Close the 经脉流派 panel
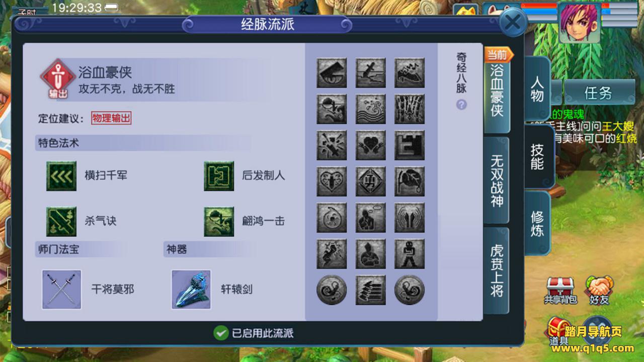This screenshot has height=362, width=644. (512, 23)
